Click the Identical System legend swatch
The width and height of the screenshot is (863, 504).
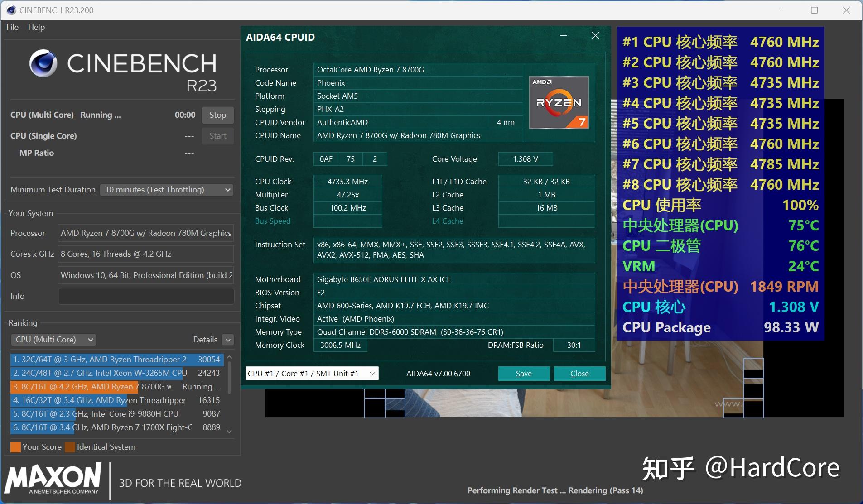[70, 447]
